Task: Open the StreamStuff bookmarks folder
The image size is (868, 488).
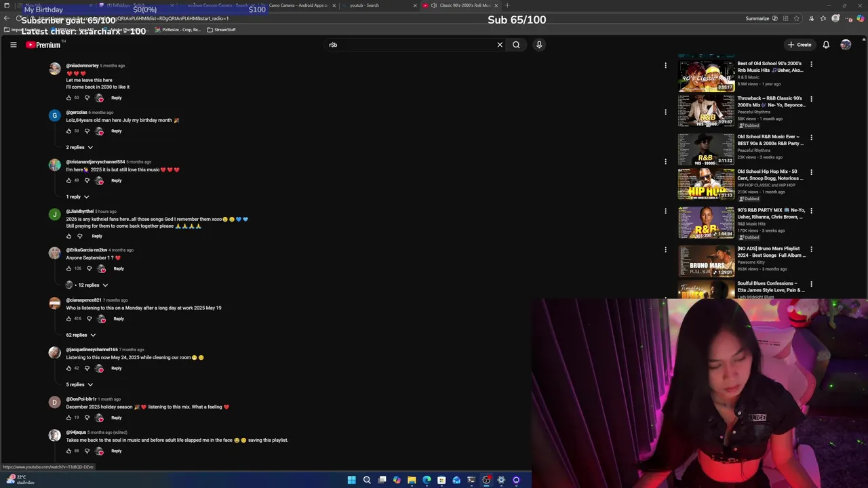Action: 221,30
